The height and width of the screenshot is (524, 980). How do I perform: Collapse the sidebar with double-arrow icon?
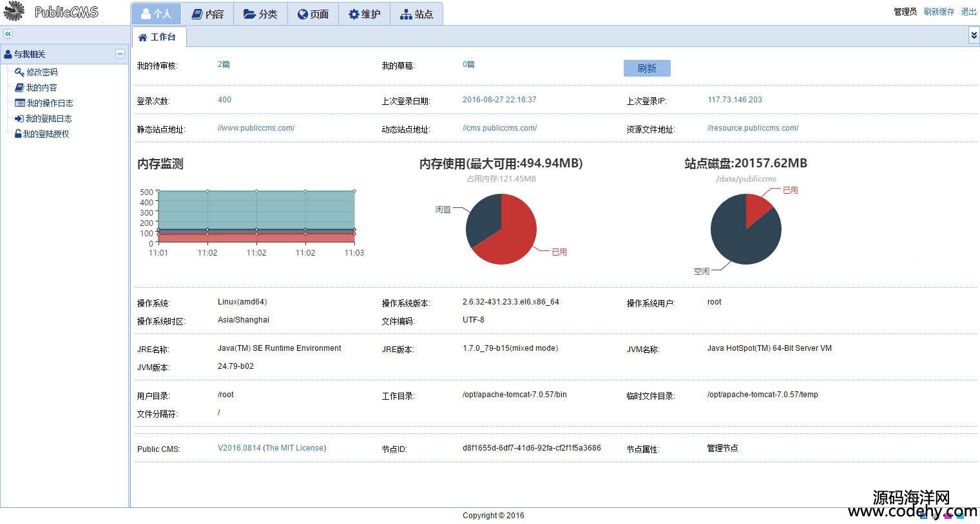(x=8, y=34)
